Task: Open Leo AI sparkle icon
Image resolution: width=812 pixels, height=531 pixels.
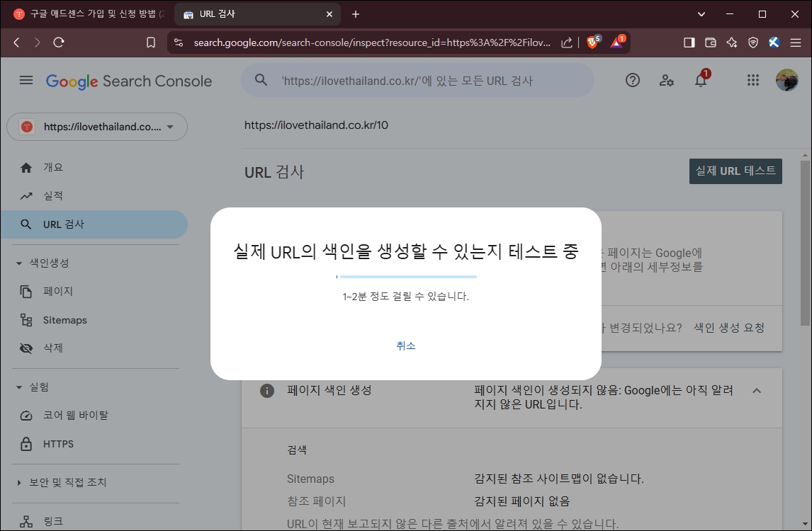Action: point(732,42)
